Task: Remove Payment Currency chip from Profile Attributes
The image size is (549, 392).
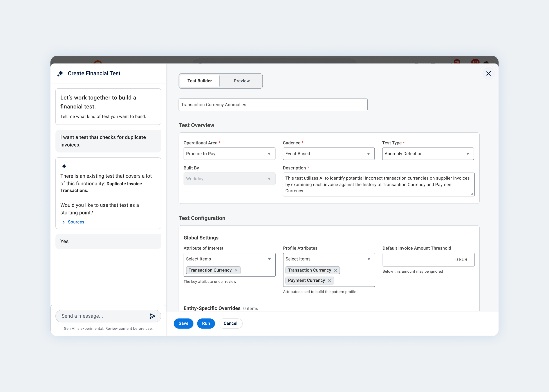Action: pos(329,281)
